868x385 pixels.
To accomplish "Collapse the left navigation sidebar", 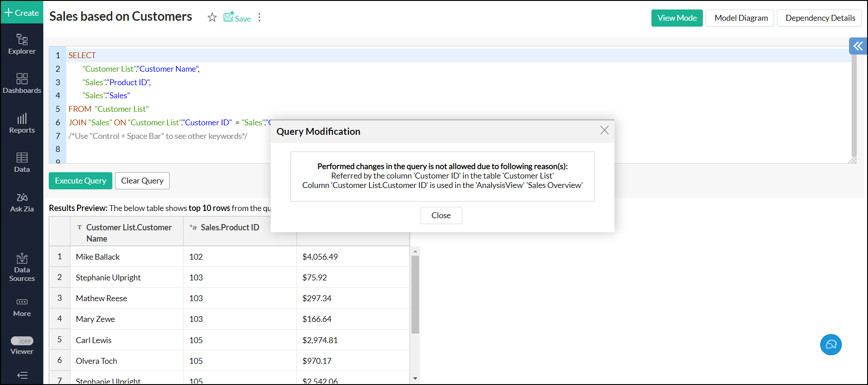I will (x=22, y=375).
